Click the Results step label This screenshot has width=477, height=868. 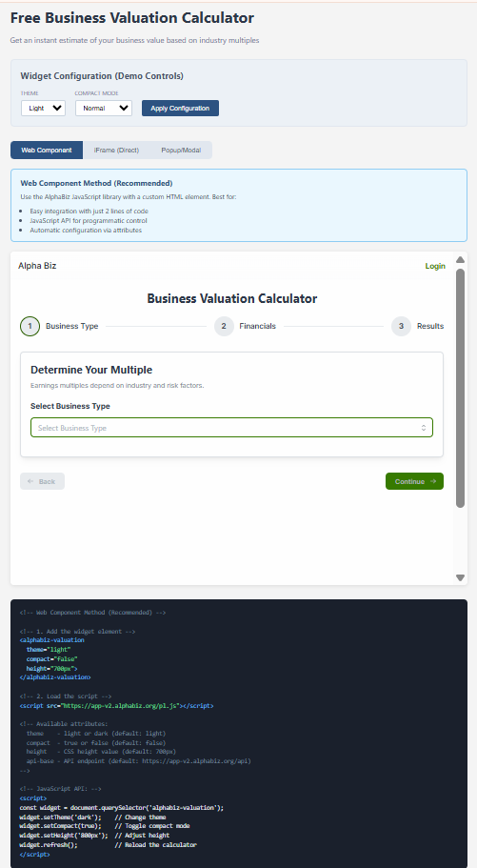430,326
